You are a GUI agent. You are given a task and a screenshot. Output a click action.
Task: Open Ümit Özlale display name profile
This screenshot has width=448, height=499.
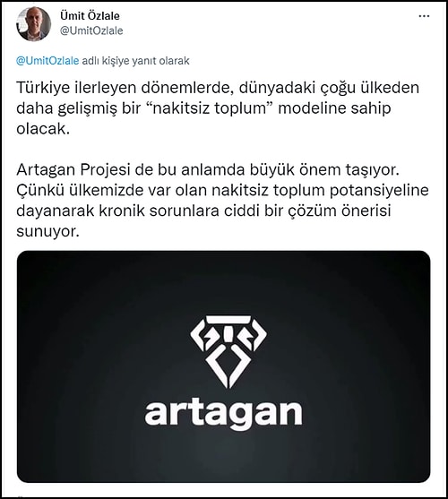(x=90, y=15)
